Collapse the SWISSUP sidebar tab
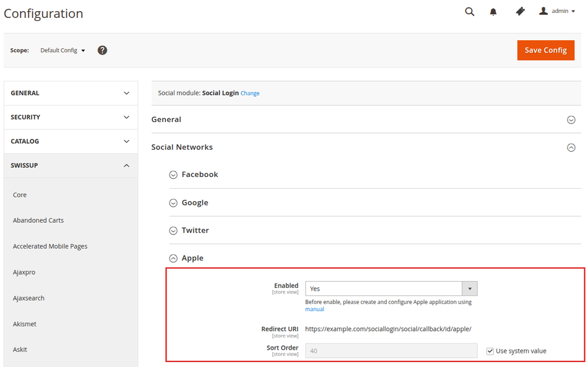Image resolution: width=588 pixels, height=367 pixels. [x=71, y=165]
